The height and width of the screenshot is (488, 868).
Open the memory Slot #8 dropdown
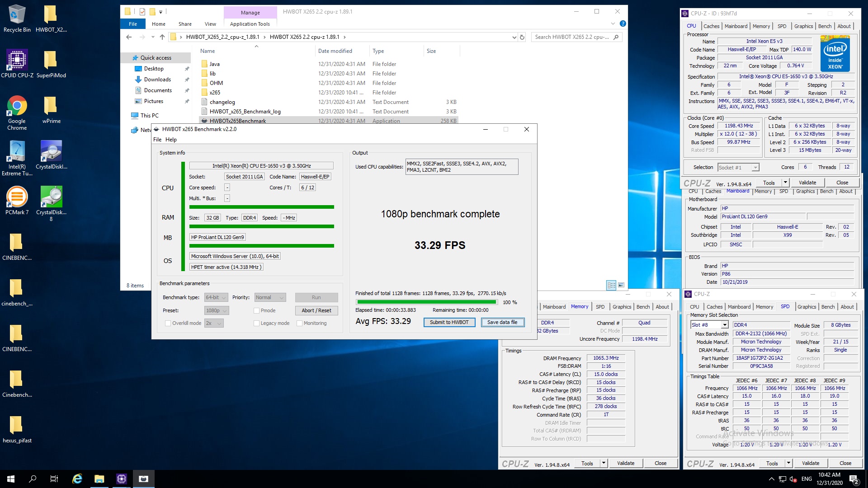pos(709,325)
